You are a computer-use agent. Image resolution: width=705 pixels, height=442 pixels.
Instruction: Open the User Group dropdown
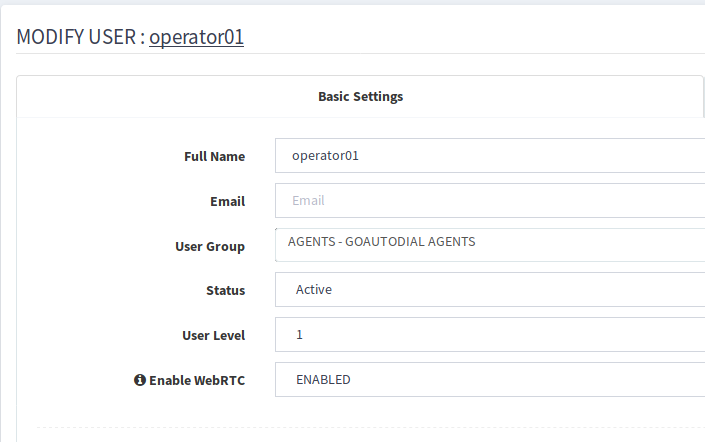point(490,245)
